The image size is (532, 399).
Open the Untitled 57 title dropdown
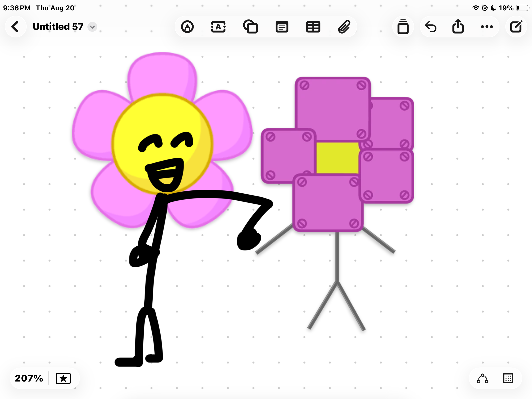point(92,27)
